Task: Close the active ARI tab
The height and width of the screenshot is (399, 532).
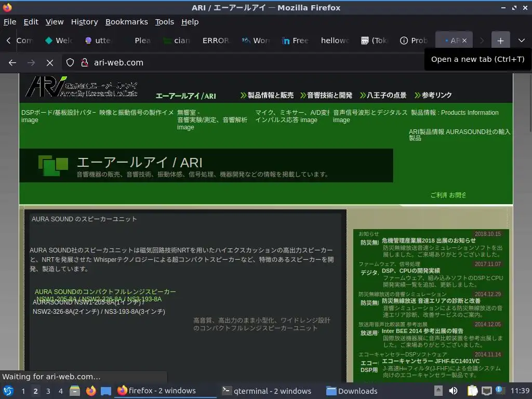Action: coord(464,41)
